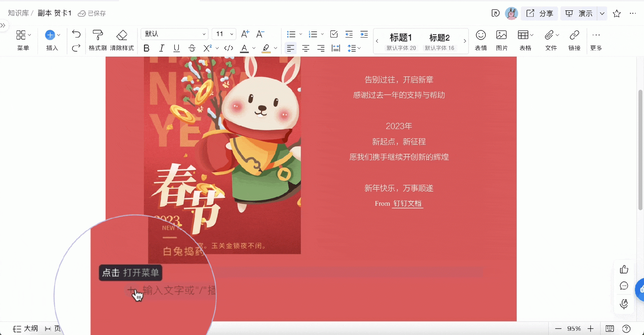Show previous heading styles with left arrow
This screenshot has height=335, width=644.
377,41
